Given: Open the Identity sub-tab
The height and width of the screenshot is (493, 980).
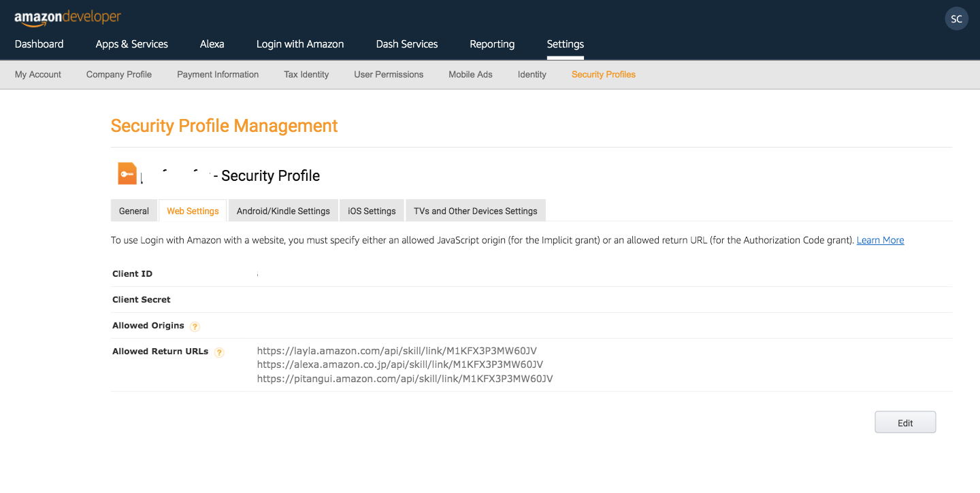Looking at the screenshot, I should click(x=532, y=75).
